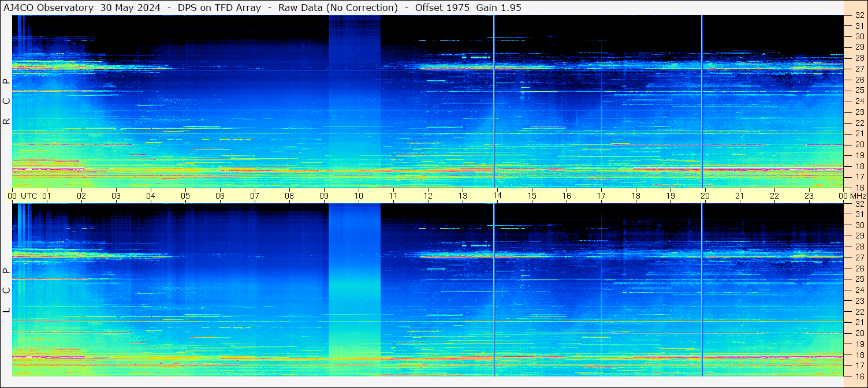Click the '06' hour tick label
Screen dimensions: 868x388
tap(220, 196)
